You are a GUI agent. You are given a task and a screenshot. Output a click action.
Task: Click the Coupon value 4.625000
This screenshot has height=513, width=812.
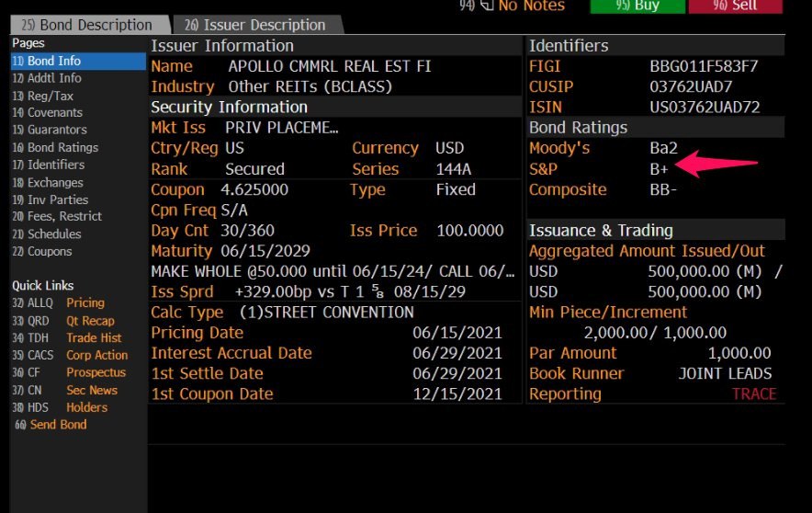(254, 189)
